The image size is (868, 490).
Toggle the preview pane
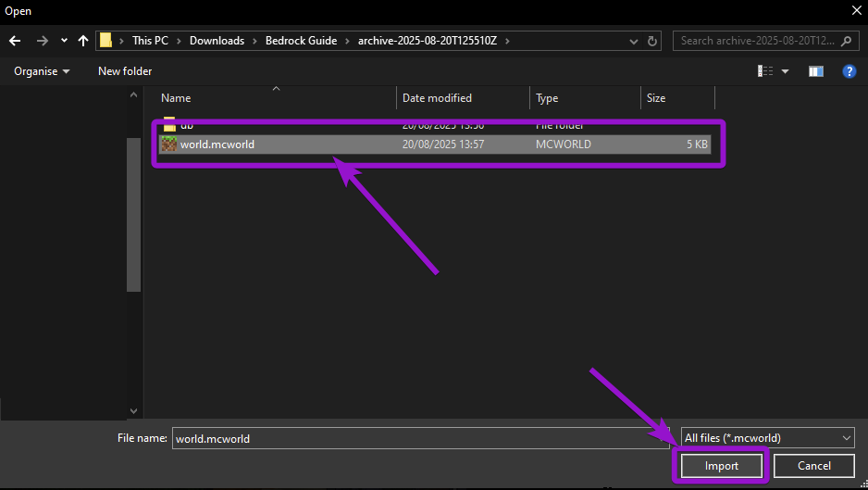coord(816,71)
